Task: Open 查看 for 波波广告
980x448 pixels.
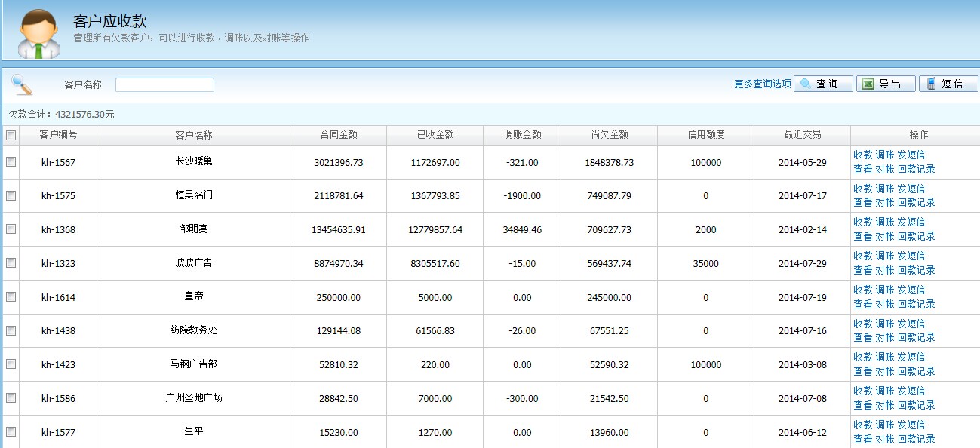Action: click(x=862, y=270)
